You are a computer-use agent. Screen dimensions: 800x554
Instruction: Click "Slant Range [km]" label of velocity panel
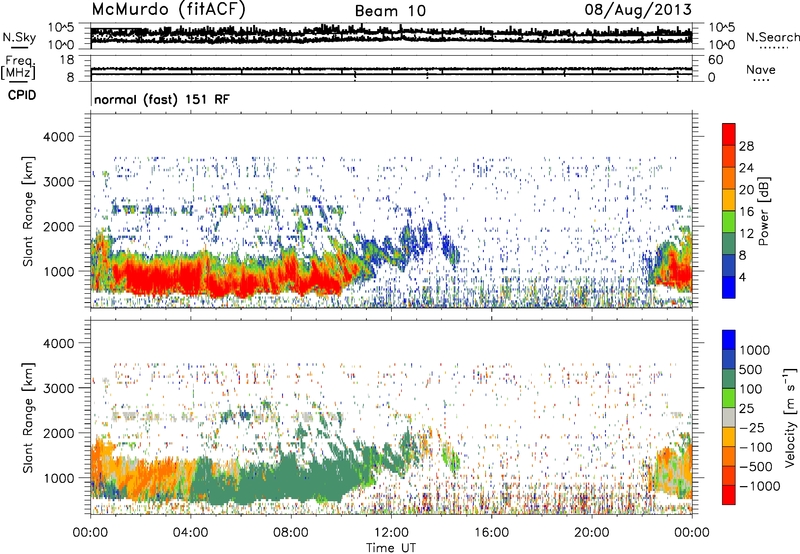pos(28,418)
